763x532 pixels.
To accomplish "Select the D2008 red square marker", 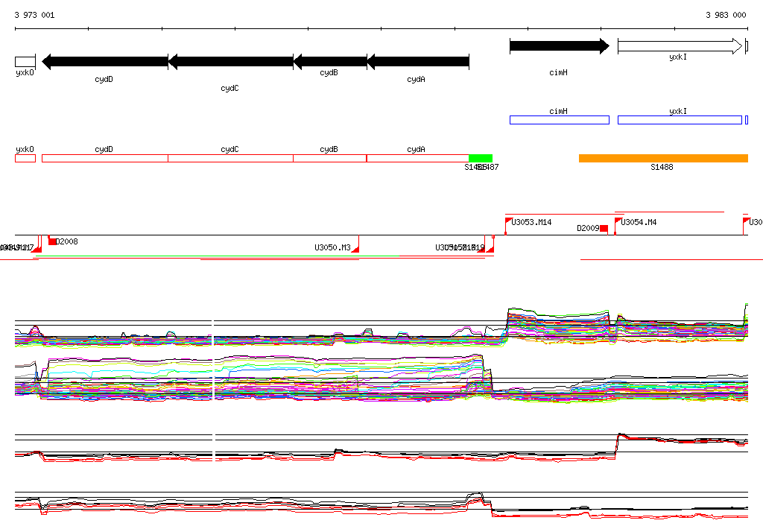I will click(x=52, y=241).
